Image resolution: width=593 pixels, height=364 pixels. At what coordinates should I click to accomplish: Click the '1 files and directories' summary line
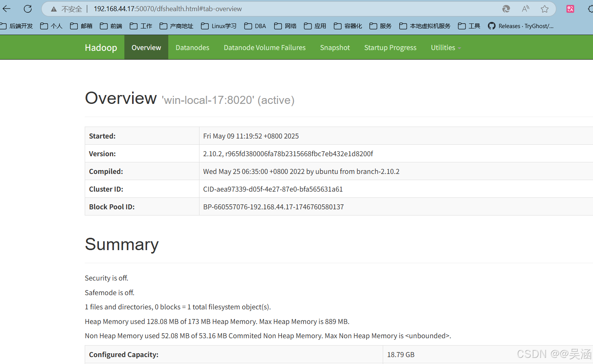(178, 307)
